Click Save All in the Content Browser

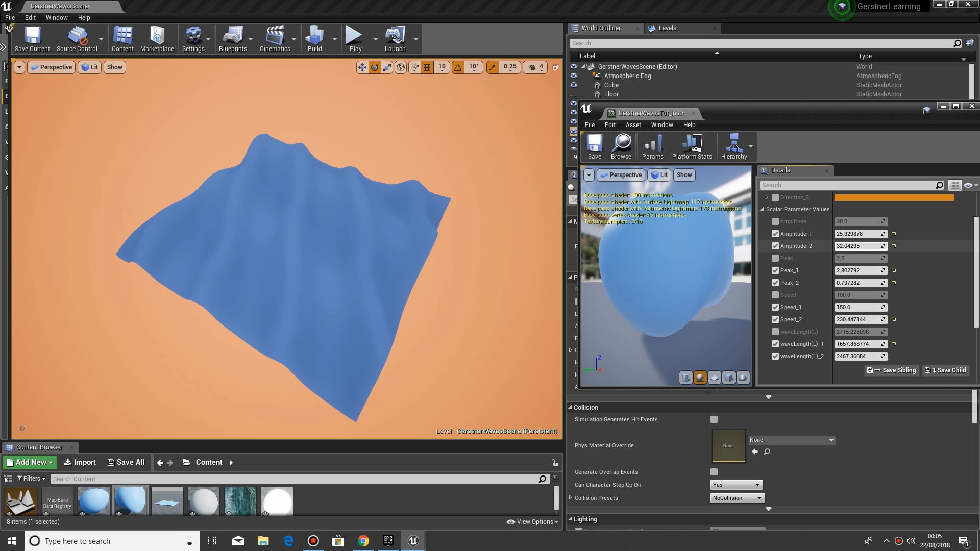point(126,462)
